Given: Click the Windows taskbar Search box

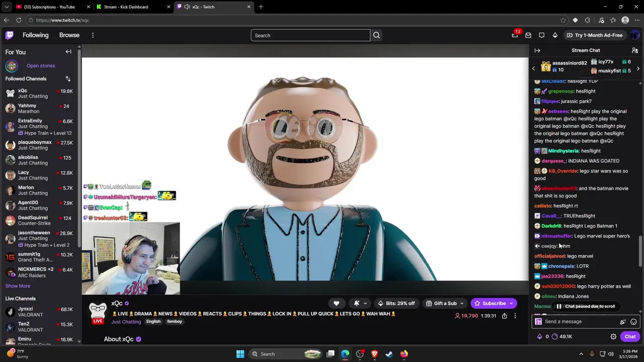Looking at the screenshot, I should tap(285, 354).
